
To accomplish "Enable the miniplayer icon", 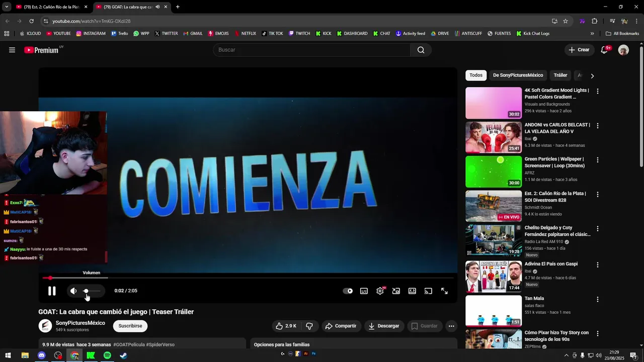I will (396, 291).
